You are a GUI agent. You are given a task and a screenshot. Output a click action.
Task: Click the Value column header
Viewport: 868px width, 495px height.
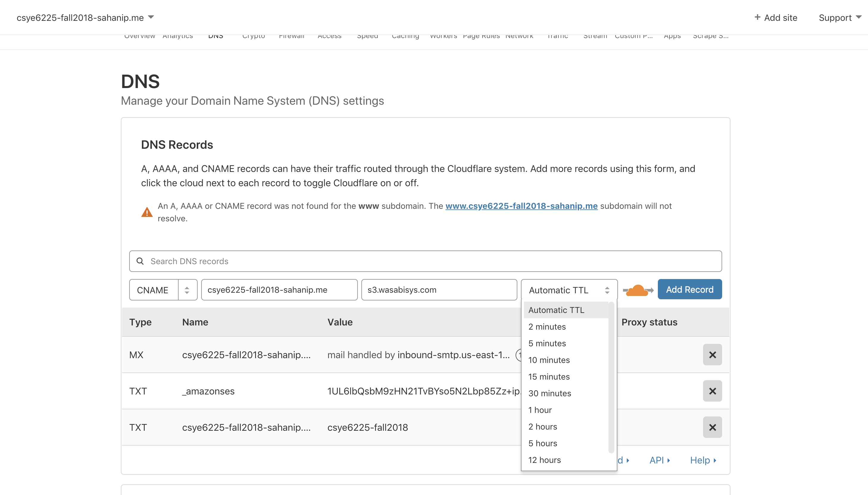coord(340,322)
